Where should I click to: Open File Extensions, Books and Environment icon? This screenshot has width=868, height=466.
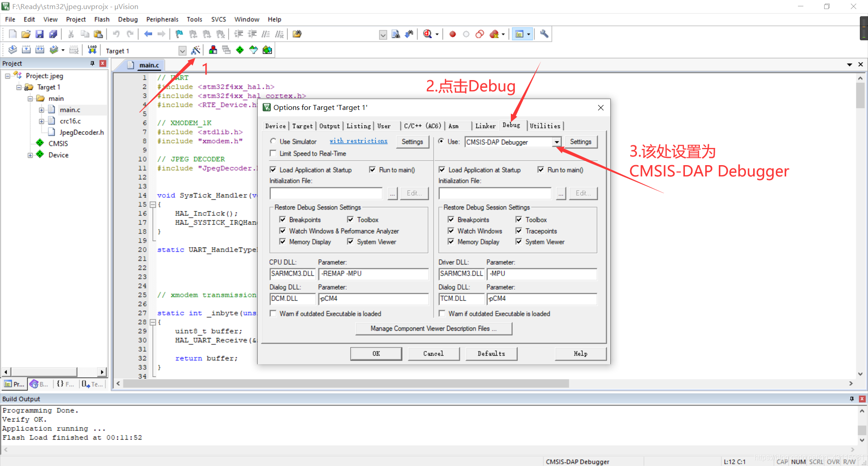pos(213,50)
